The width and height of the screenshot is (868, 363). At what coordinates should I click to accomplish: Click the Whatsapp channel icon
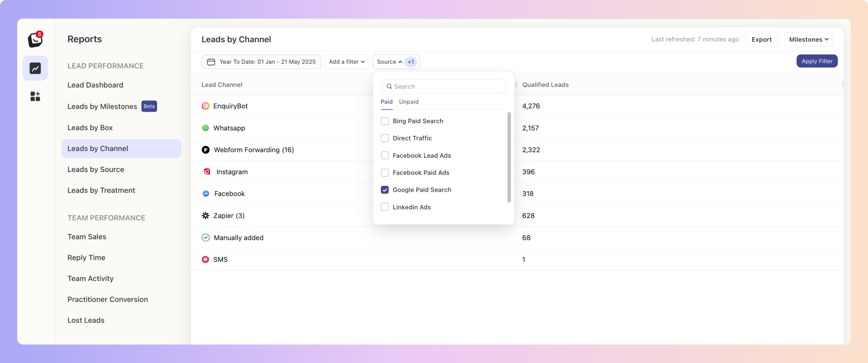click(205, 128)
